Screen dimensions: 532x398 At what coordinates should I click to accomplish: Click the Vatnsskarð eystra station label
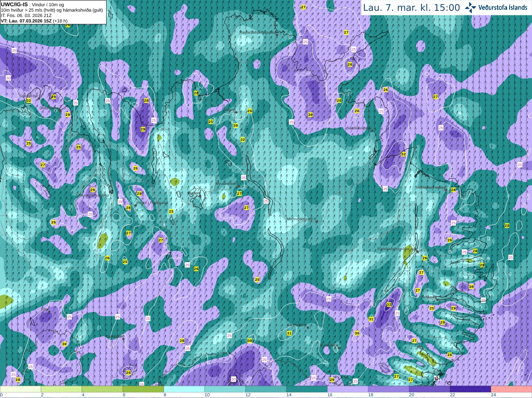pyautogui.click(x=431, y=187)
